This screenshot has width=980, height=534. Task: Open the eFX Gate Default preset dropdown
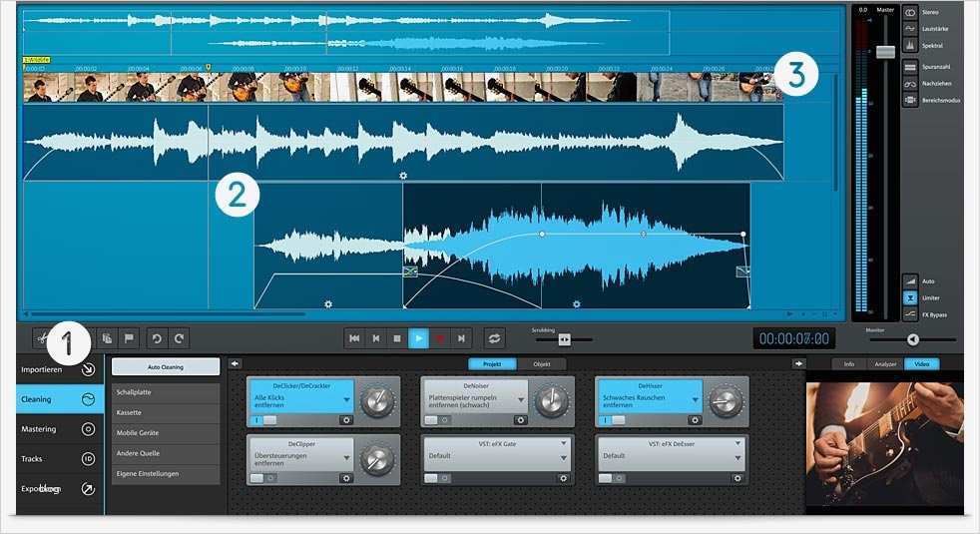pyautogui.click(x=563, y=458)
